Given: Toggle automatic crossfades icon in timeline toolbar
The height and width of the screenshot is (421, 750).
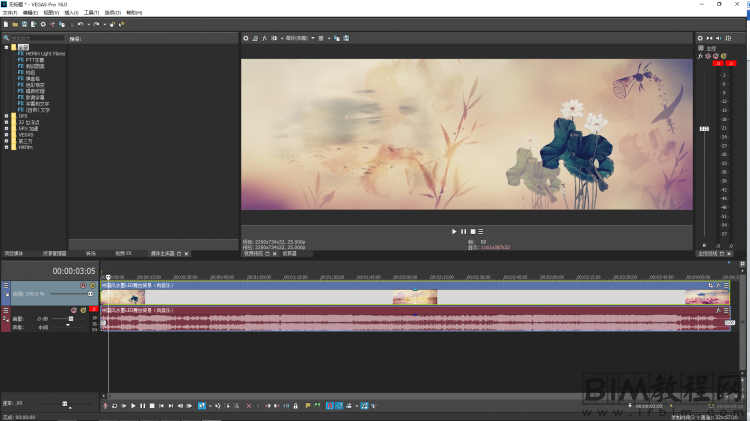Looking at the screenshot, I should (x=339, y=406).
